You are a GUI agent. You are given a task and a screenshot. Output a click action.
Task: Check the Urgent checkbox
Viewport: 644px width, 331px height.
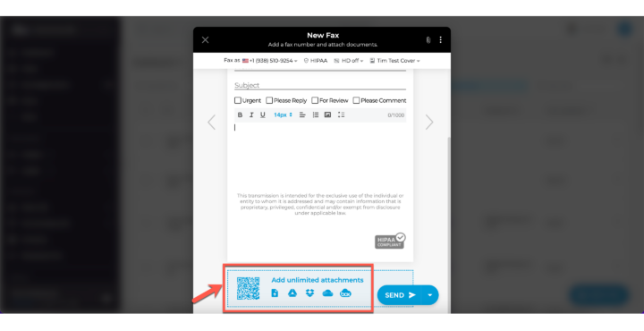[238, 100]
